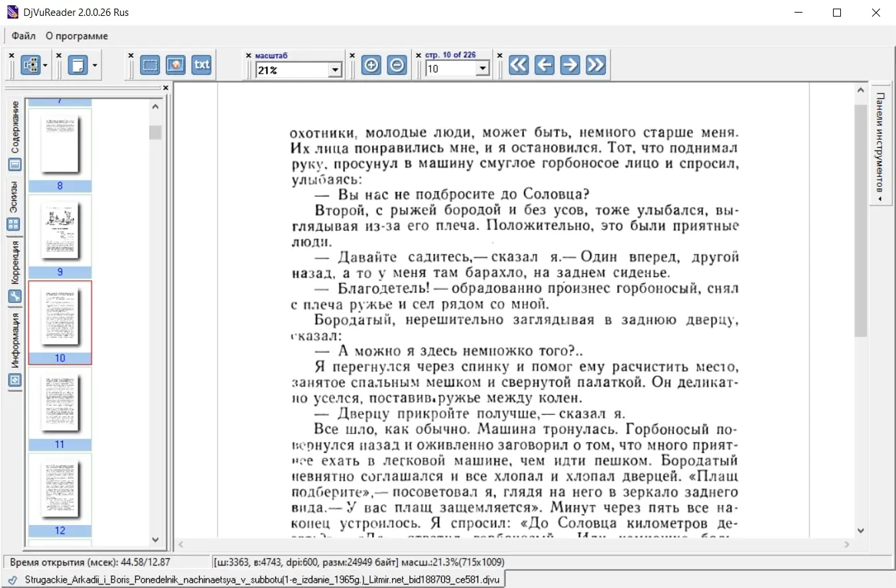Screen dimensions: 896x588
Task: Open the О программе menu
Action: point(77,36)
